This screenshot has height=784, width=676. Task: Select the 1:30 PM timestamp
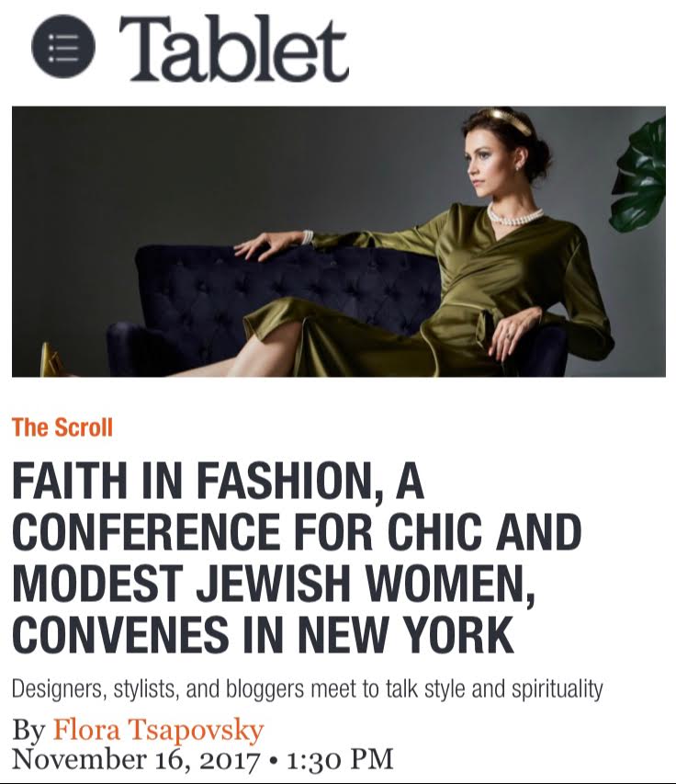tap(340, 758)
